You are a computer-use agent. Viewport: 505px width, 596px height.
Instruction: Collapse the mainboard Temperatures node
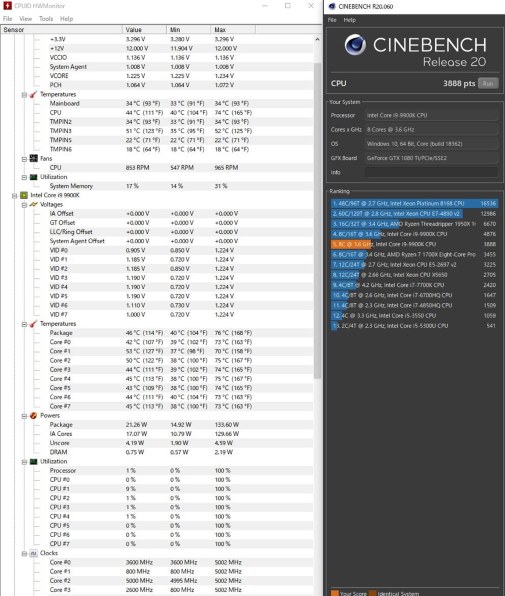(x=24, y=95)
